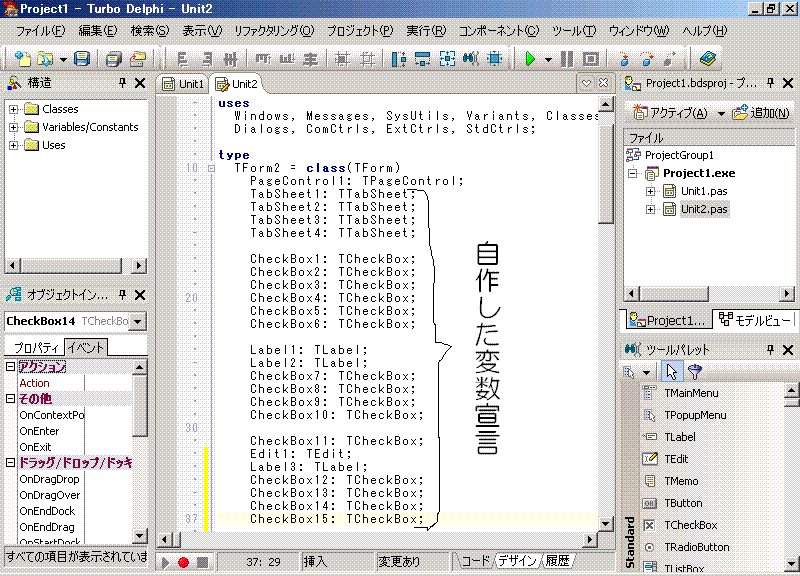Save the file with the floppy icon
Image resolution: width=800 pixels, height=576 pixels.
(82, 59)
